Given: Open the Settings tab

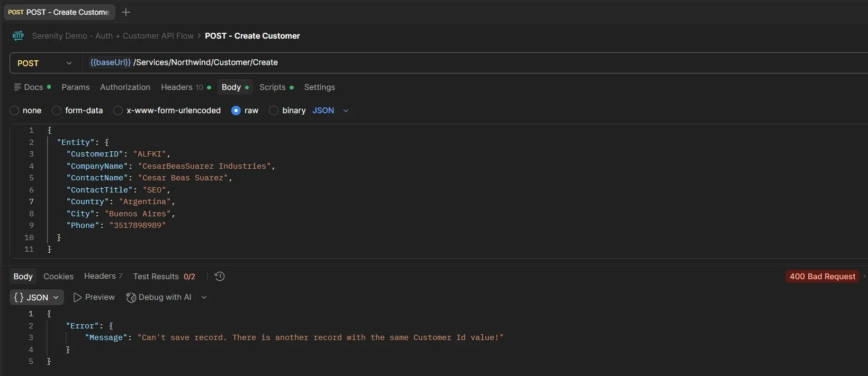Looking at the screenshot, I should pyautogui.click(x=320, y=87).
